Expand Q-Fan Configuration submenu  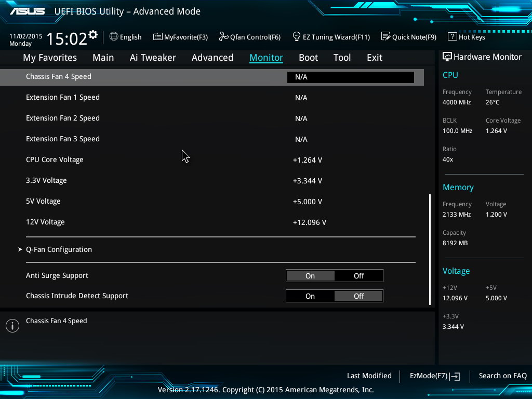tap(59, 249)
